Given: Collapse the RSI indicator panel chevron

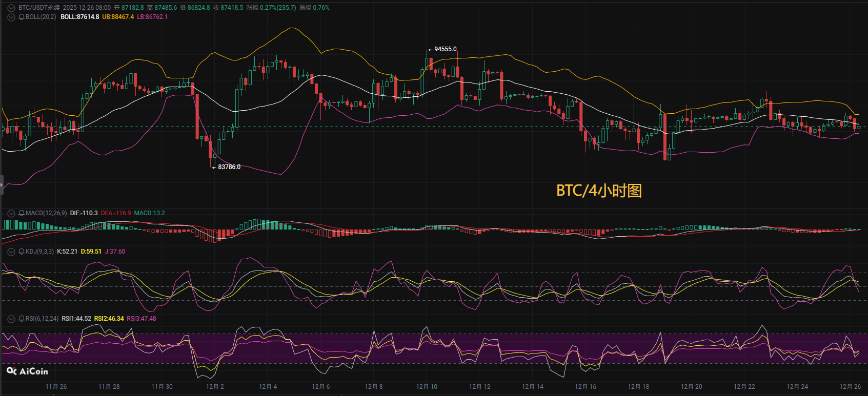Looking at the screenshot, I should click(x=11, y=319).
